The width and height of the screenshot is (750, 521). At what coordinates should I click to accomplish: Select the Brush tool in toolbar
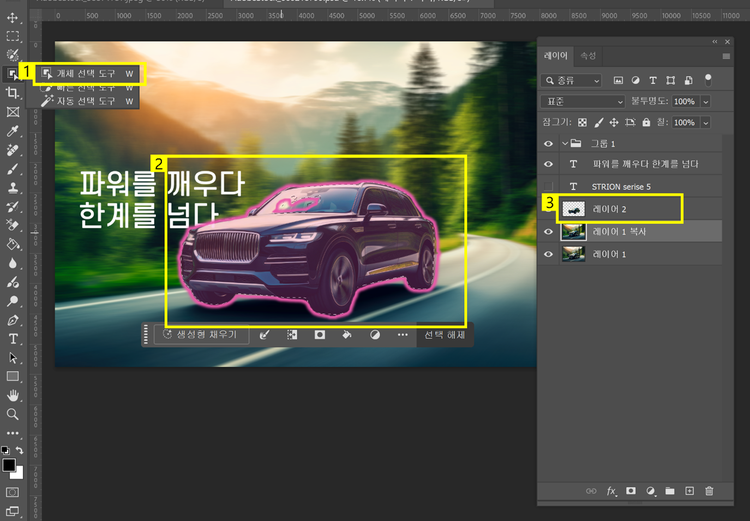pos(12,168)
